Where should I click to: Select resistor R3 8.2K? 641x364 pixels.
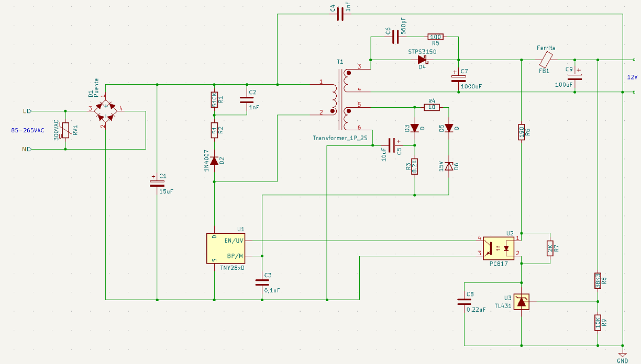[414, 167]
